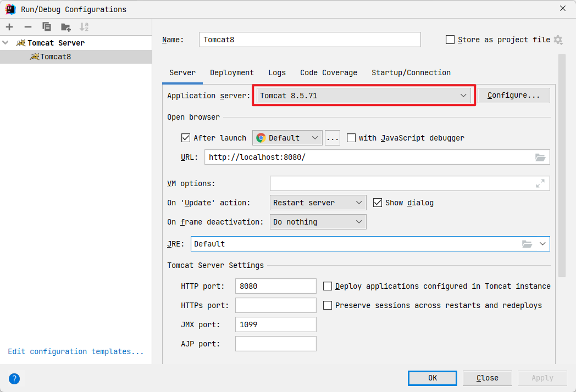
Task: Click the Configure... button
Action: coord(513,96)
